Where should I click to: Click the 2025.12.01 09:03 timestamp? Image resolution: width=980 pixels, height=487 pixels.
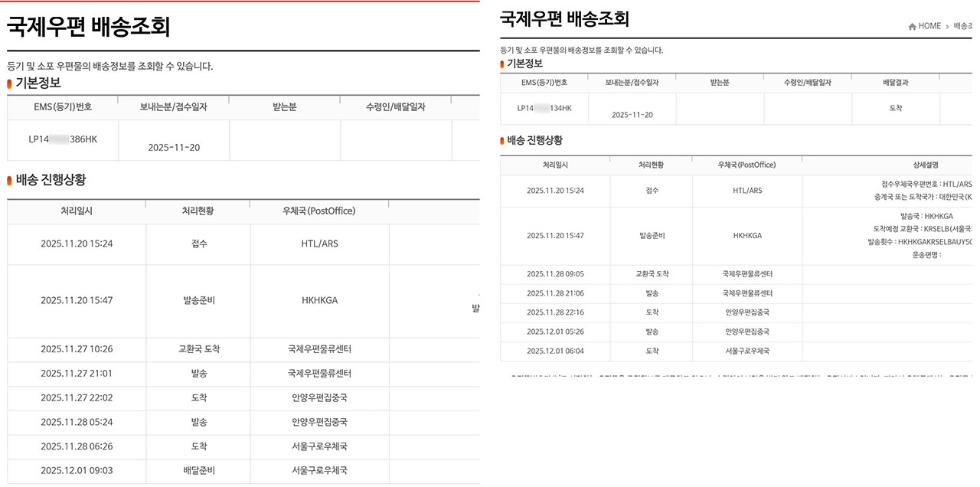coord(77,470)
